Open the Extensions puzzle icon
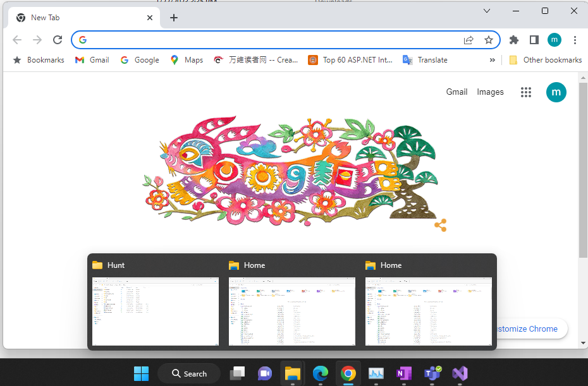 point(514,40)
